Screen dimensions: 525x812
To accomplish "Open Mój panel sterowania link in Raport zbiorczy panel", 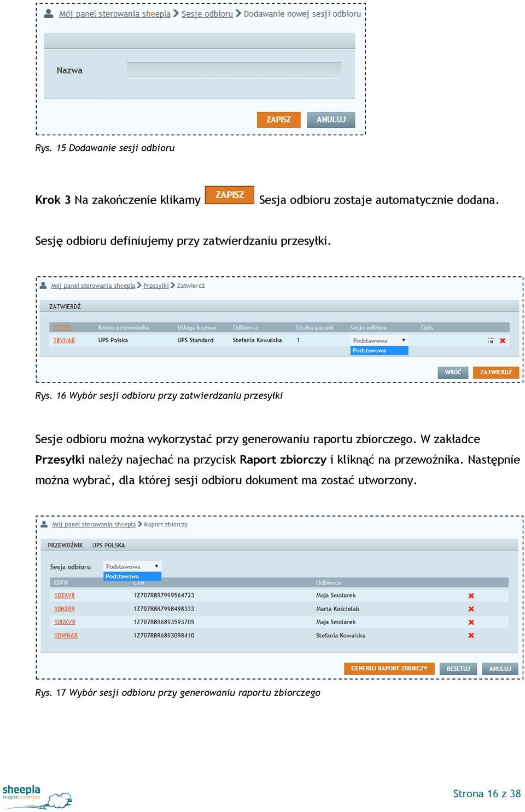I will click(94, 524).
